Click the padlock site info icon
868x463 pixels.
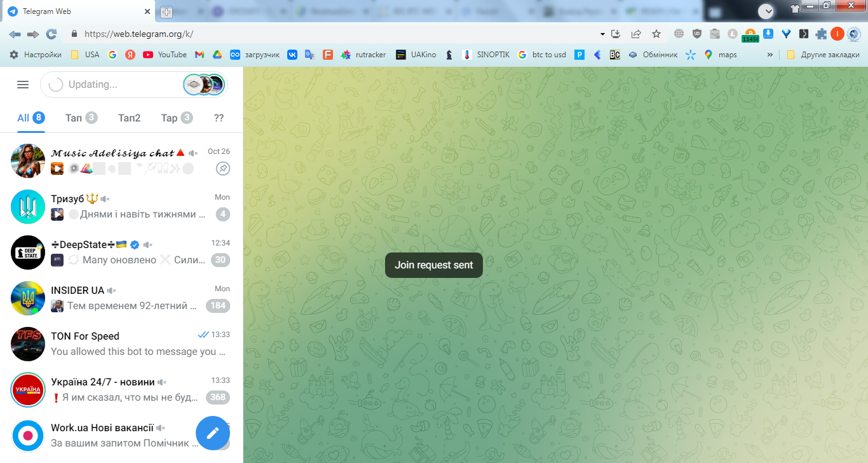[x=74, y=34]
